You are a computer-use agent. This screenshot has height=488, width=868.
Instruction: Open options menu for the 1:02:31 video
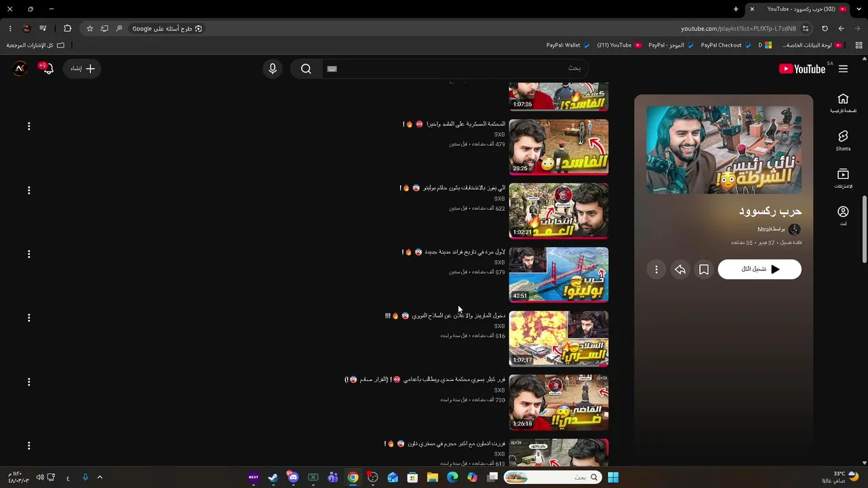(x=28, y=190)
